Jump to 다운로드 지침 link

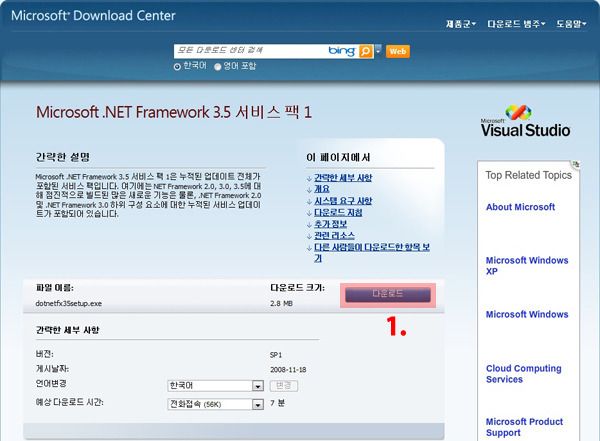(x=338, y=212)
